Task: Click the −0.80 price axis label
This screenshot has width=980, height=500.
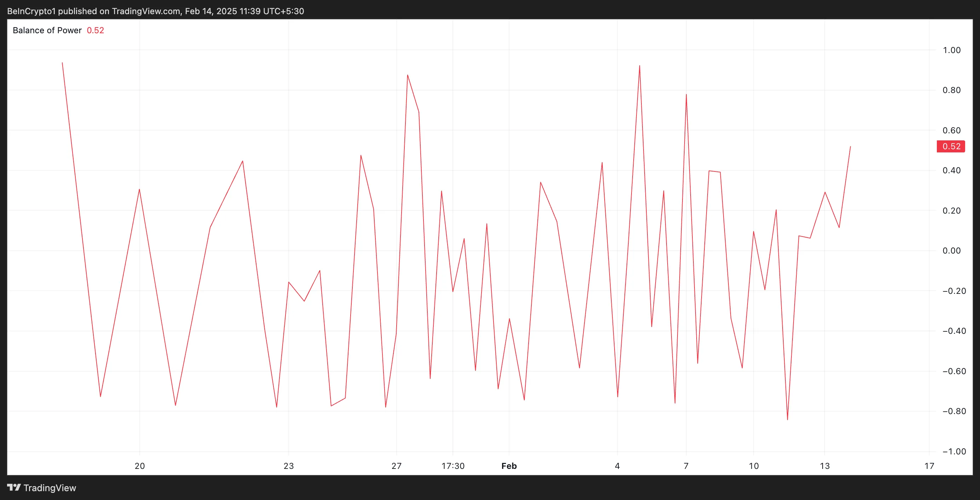Action: point(954,411)
